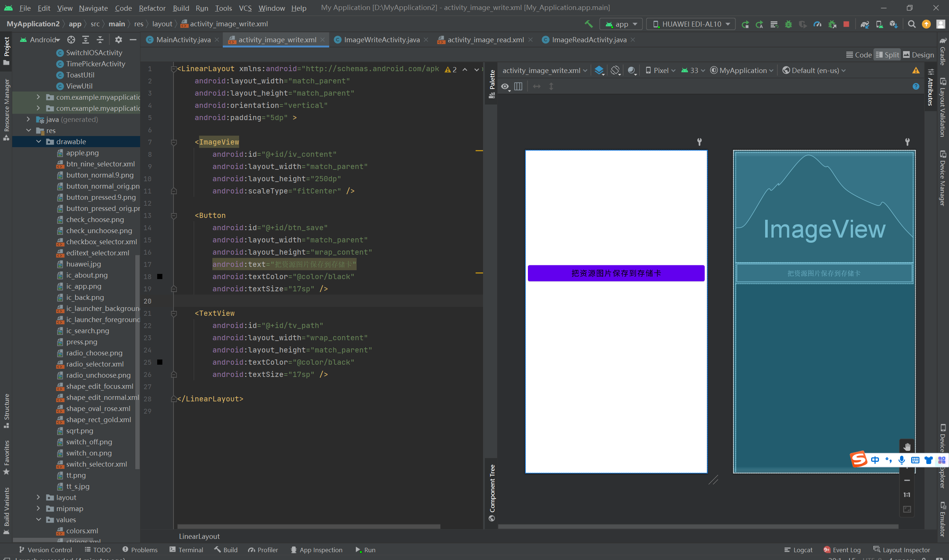The image size is (949, 560).
Task: Open Search Everywhere magnifier icon
Action: (911, 24)
